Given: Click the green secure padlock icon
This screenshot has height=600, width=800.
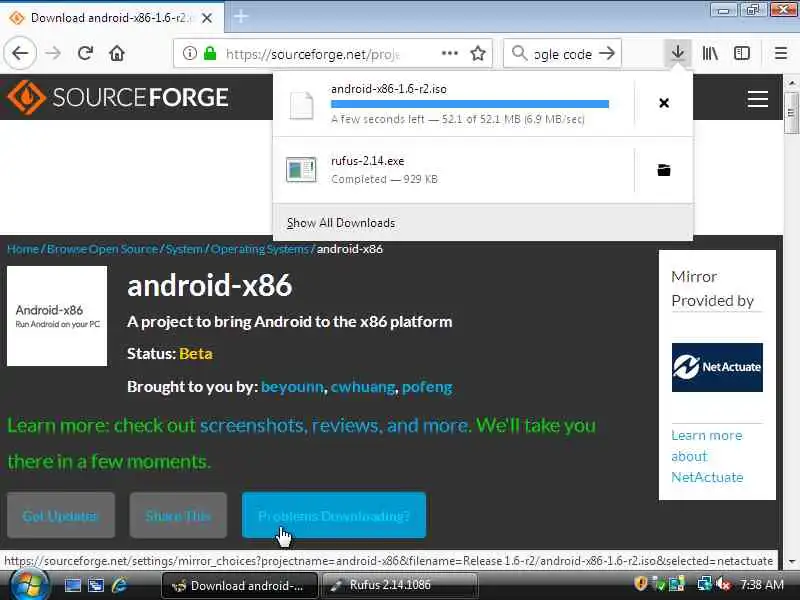Looking at the screenshot, I should (210, 53).
